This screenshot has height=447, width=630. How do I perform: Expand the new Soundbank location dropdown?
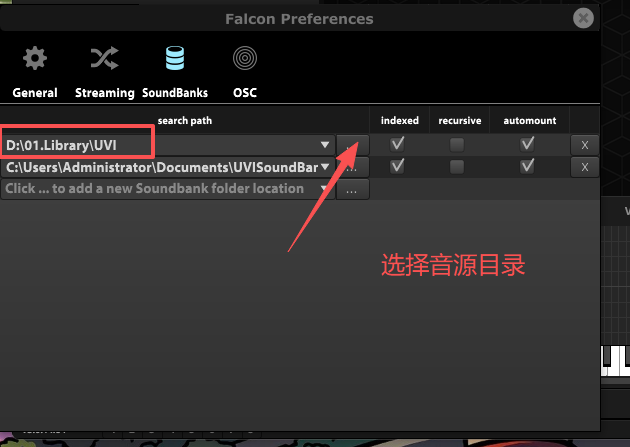click(x=324, y=188)
